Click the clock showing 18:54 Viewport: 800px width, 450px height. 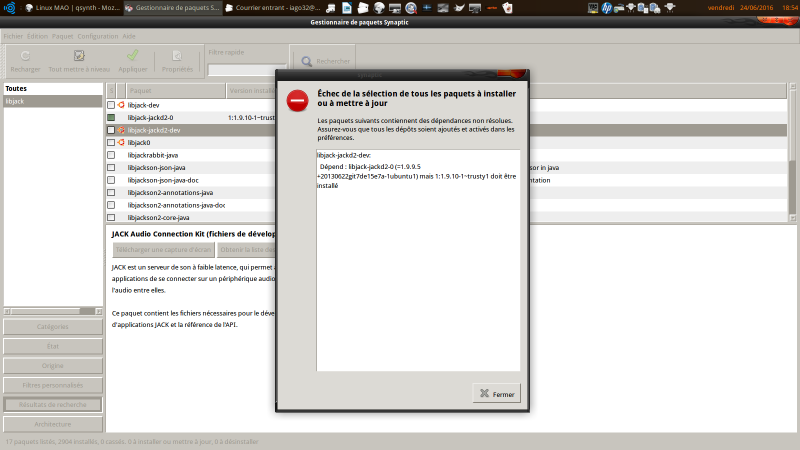pyautogui.click(x=790, y=8)
